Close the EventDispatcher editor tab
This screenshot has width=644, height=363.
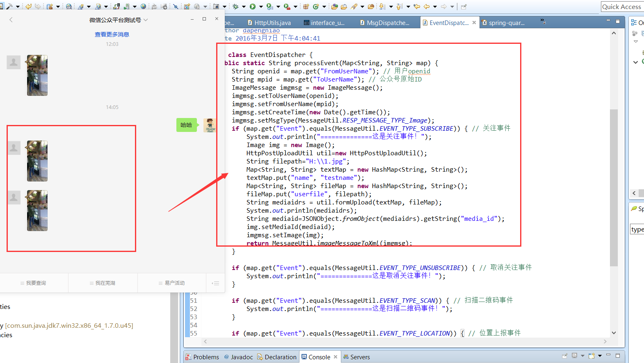pos(474,23)
